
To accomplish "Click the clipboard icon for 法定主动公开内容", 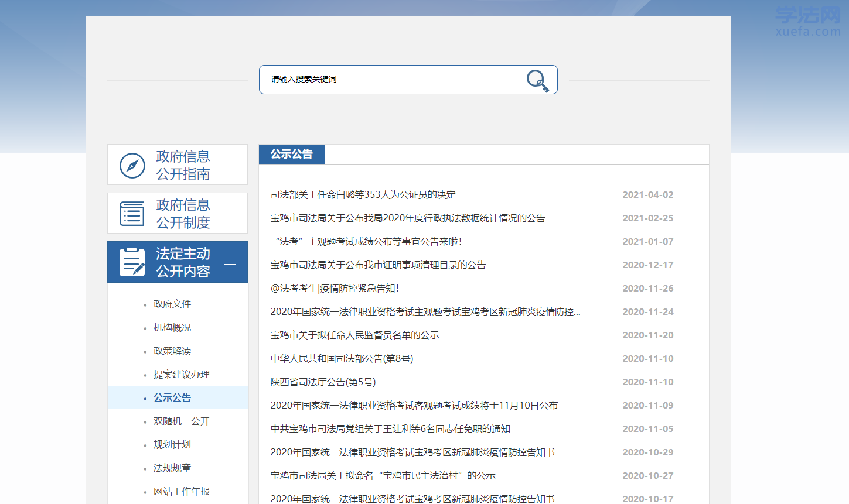I will [132, 262].
